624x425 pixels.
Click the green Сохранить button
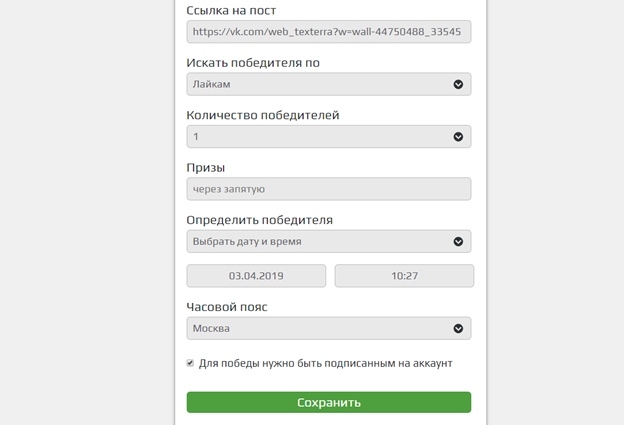click(329, 402)
